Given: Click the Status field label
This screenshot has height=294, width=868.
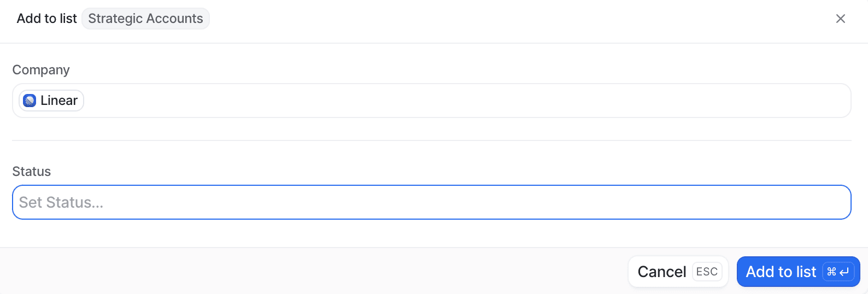Looking at the screenshot, I should pyautogui.click(x=31, y=172).
